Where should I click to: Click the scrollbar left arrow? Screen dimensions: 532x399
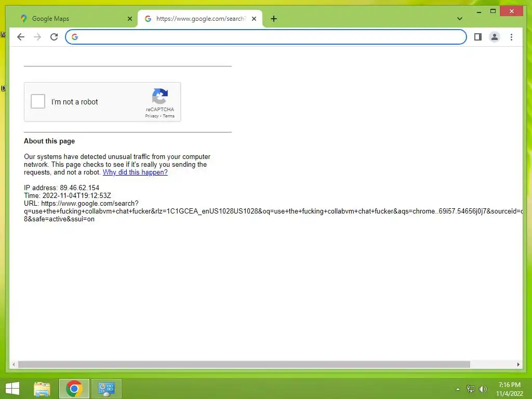14,364
